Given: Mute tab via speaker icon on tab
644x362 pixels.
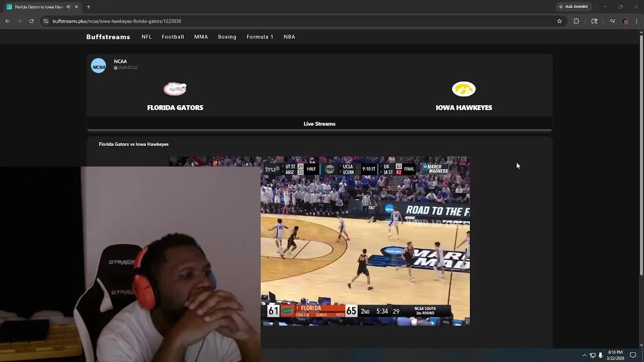Looking at the screenshot, I should coord(68,7).
